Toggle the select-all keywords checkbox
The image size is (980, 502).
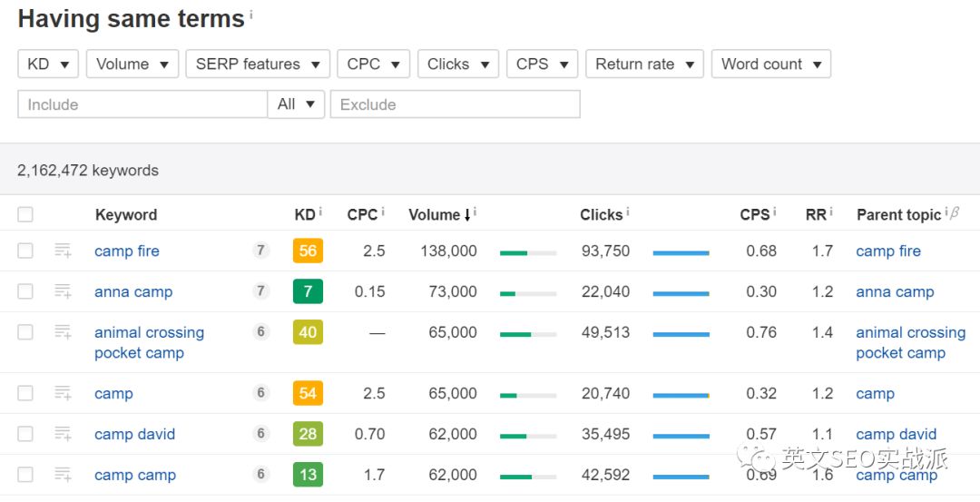click(x=25, y=215)
